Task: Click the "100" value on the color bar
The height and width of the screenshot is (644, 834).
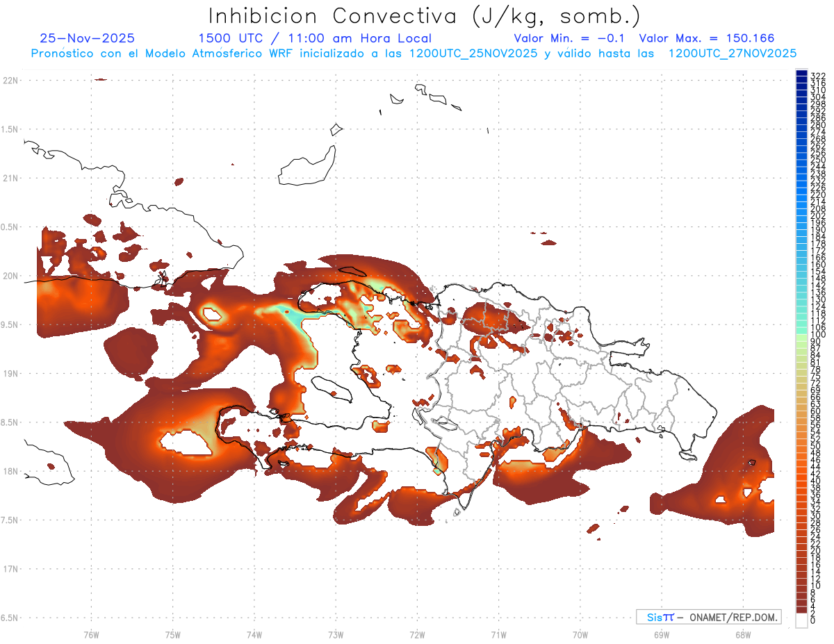Action: [x=818, y=335]
